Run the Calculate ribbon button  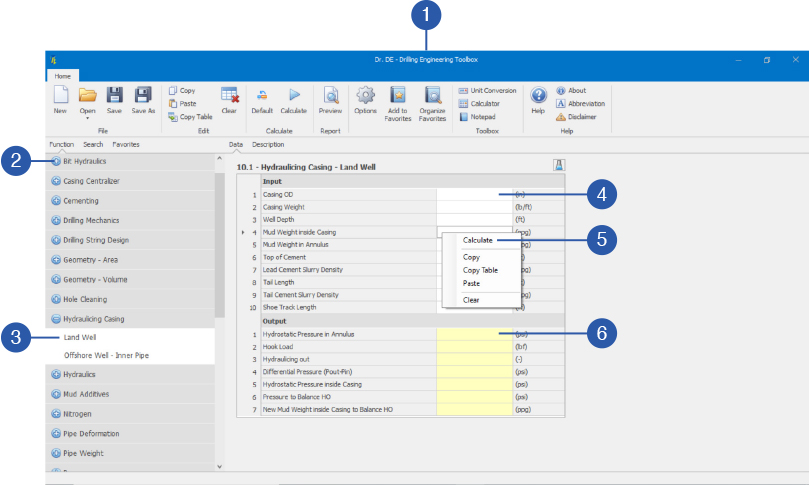[293, 96]
